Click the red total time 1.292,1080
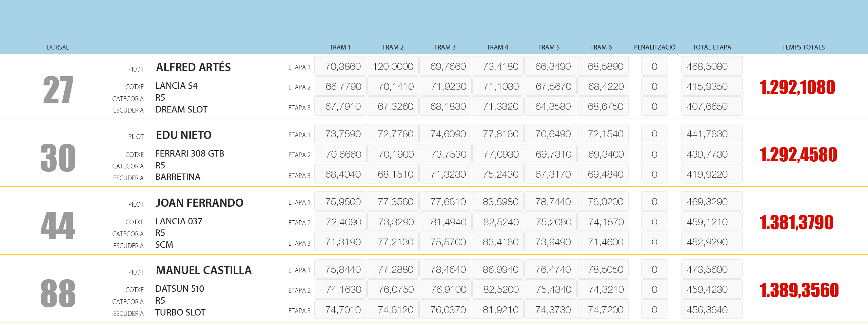Image resolution: width=868 pixels, height=325 pixels. point(797,87)
